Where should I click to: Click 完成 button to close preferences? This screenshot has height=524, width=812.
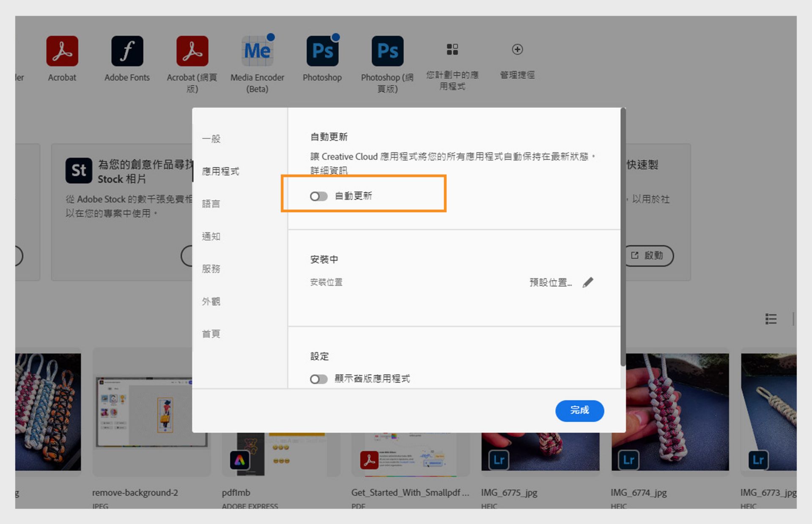coord(579,410)
